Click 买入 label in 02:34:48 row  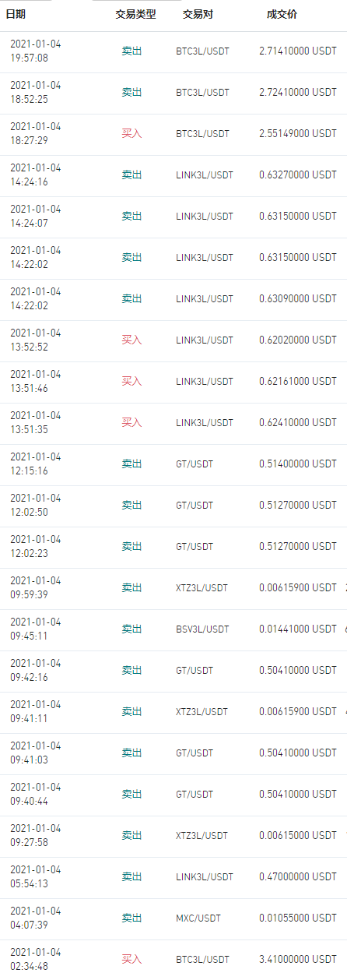click(132, 959)
